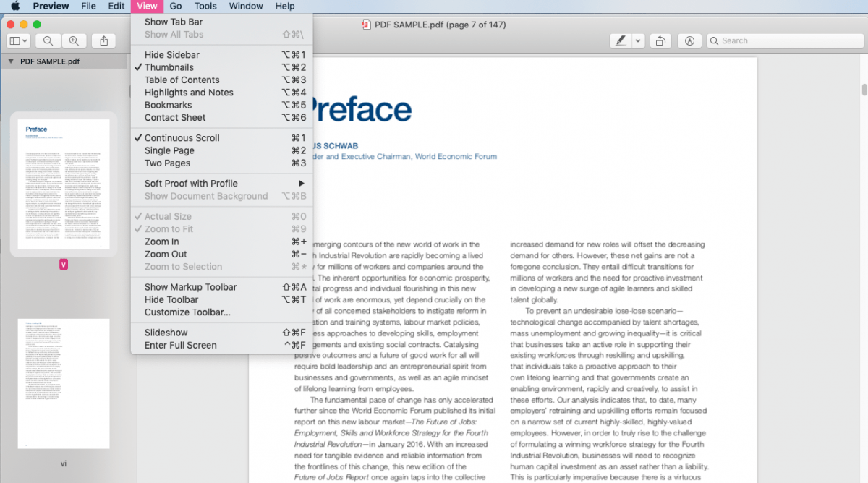
Task: Open the Help menu
Action: pos(285,6)
